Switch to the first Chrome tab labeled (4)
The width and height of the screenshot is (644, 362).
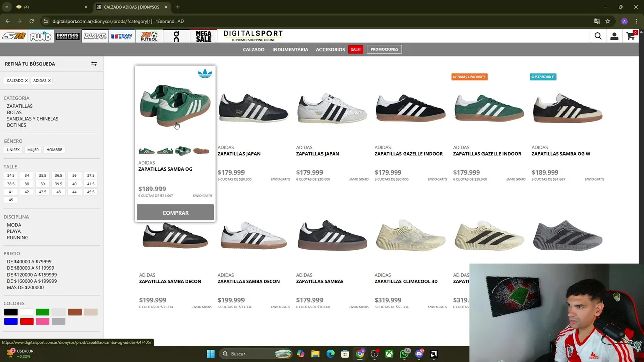coord(51,7)
